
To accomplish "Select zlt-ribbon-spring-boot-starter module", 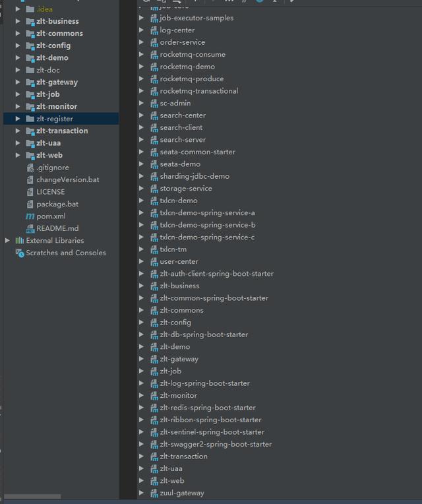I will click(x=210, y=420).
